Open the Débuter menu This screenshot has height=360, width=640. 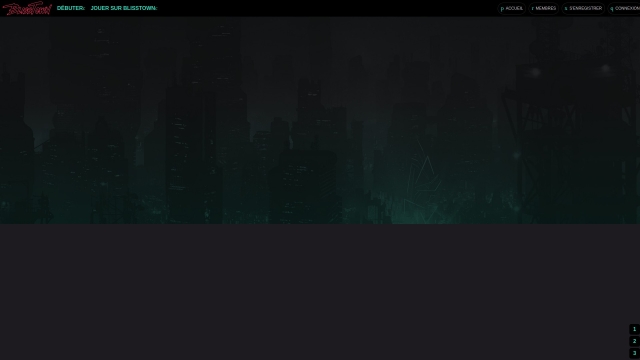point(71,8)
